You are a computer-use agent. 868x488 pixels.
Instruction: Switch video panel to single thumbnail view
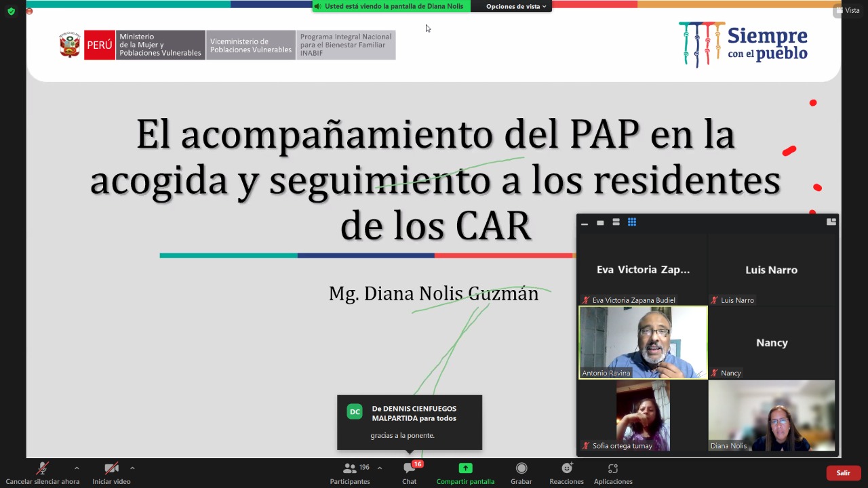tap(600, 222)
